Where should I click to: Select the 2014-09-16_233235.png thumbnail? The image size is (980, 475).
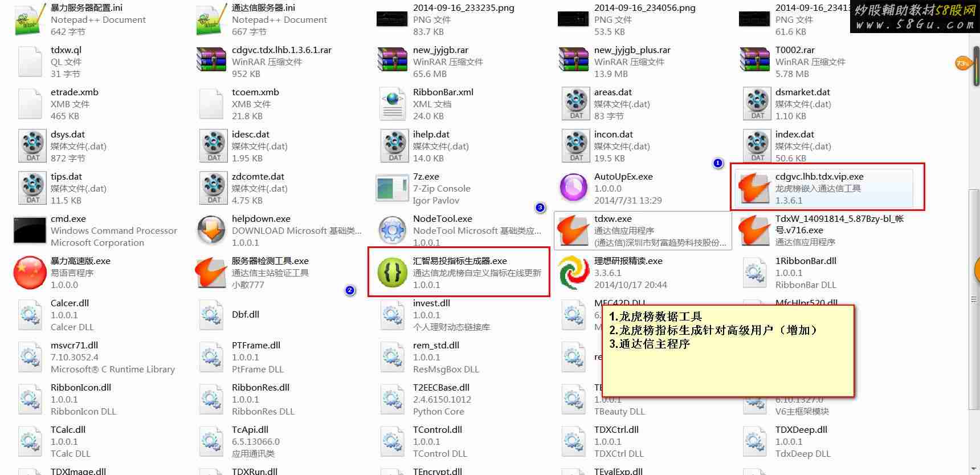(392, 19)
